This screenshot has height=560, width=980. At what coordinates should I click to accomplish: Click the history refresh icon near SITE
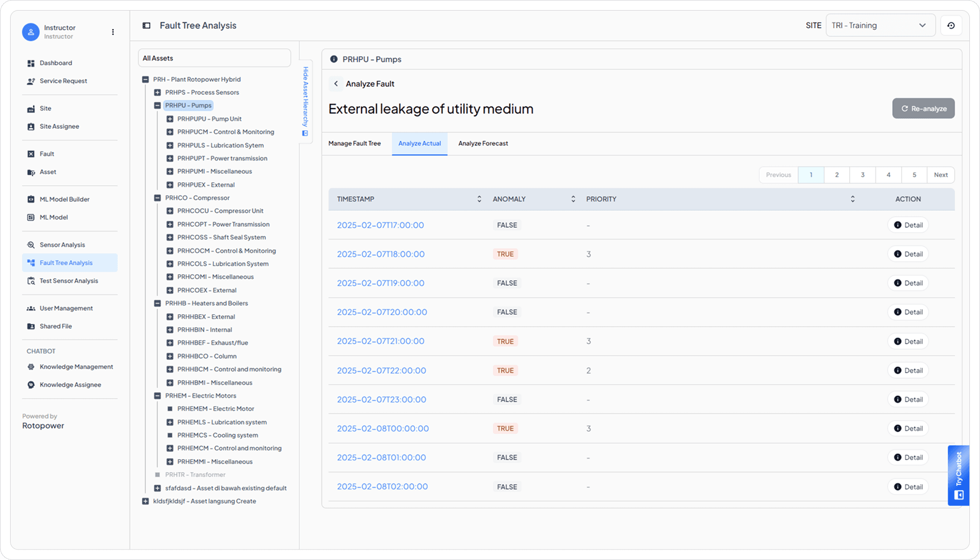tap(951, 26)
